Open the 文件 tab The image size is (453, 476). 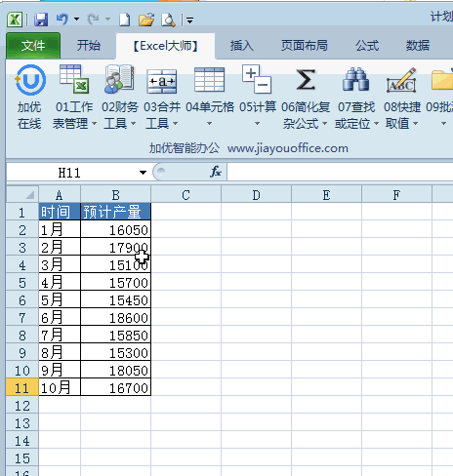point(33,46)
